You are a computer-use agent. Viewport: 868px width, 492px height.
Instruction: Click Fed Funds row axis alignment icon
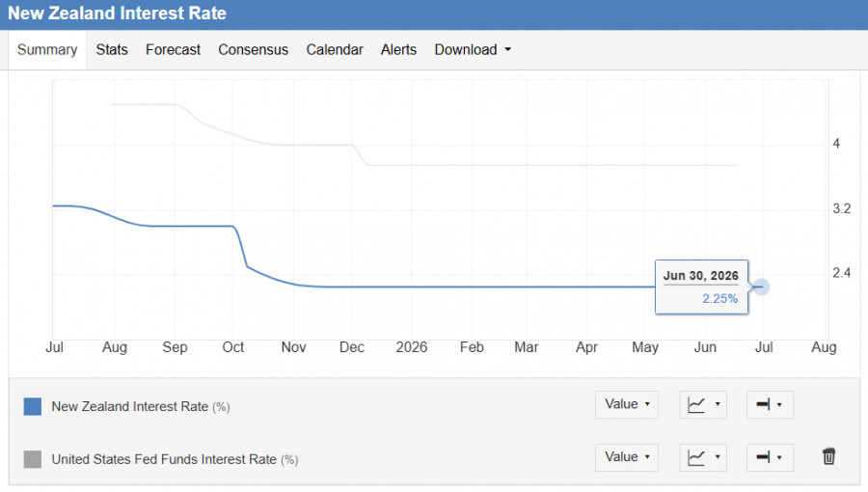[770, 457]
